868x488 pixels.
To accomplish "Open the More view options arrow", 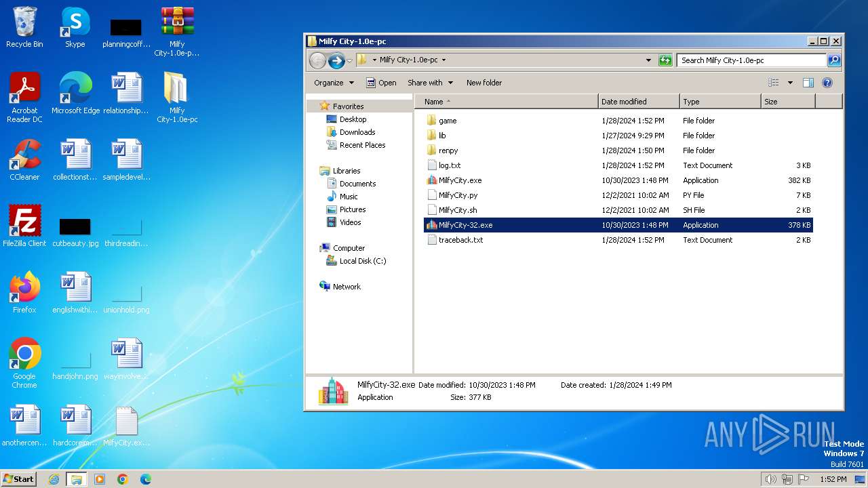I will tap(790, 83).
